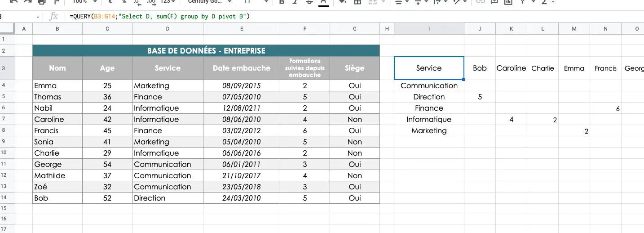Click the Caroline pivot column header
This screenshot has width=644, height=233.
tap(511, 68)
